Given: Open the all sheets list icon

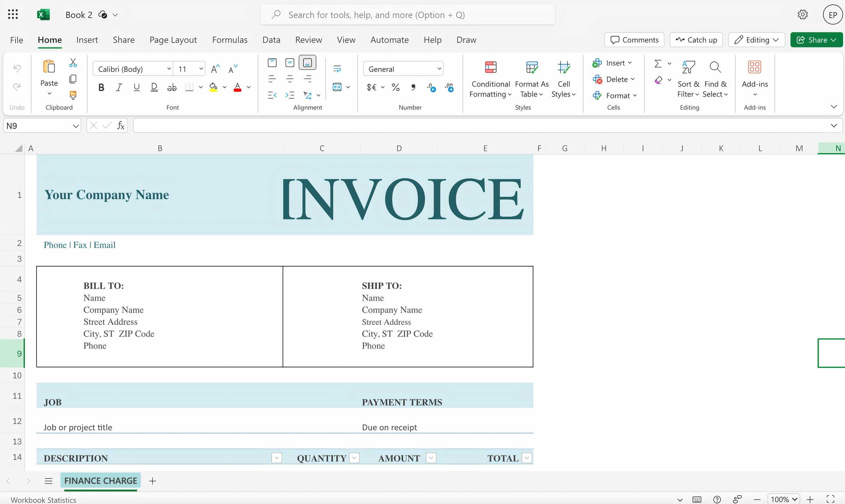Looking at the screenshot, I should pos(49,481).
